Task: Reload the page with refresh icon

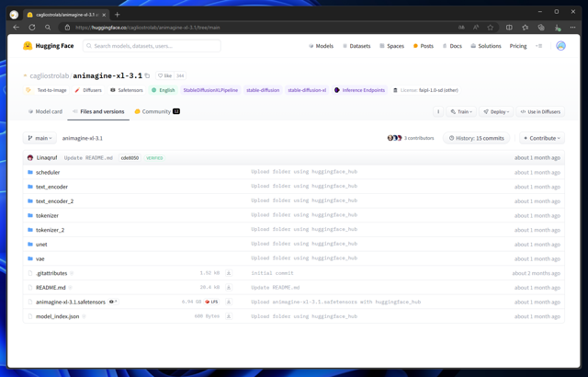Action: 32,28
